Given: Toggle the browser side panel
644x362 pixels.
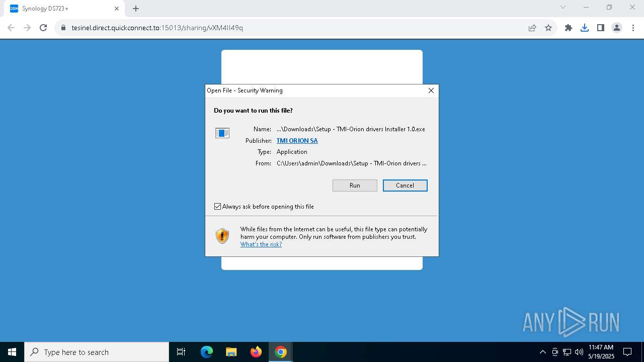Looking at the screenshot, I should pos(601,28).
